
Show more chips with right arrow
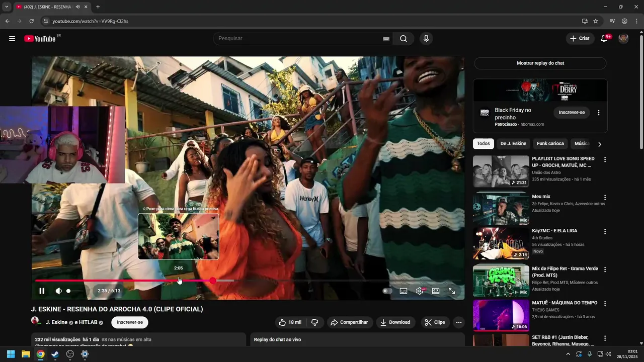point(599,144)
